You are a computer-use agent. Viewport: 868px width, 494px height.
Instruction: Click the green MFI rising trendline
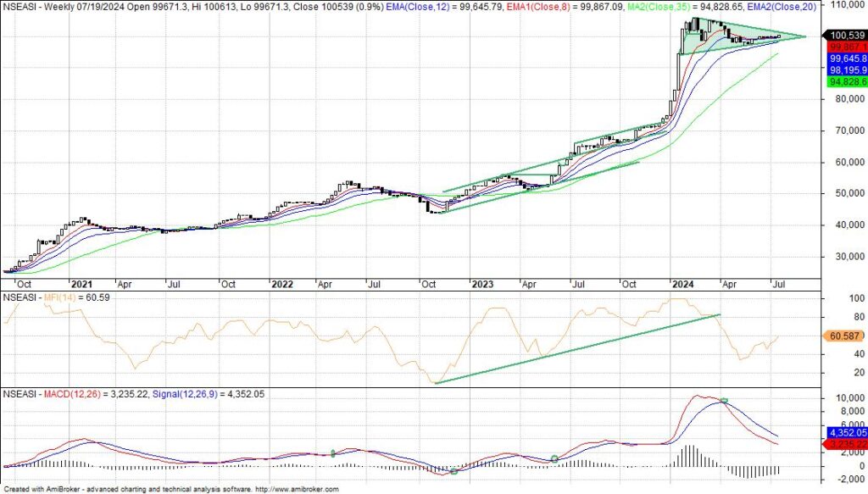[x=576, y=348]
